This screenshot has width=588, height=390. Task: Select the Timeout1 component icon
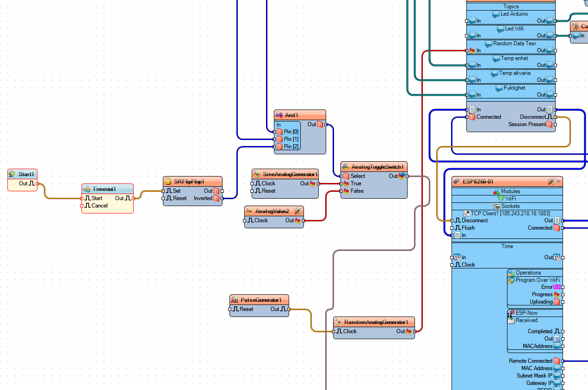pyautogui.click(x=87, y=189)
